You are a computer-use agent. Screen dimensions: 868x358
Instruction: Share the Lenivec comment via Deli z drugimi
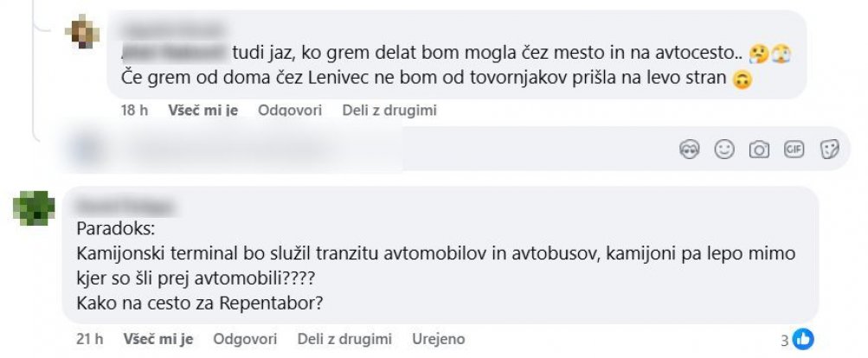389,110
